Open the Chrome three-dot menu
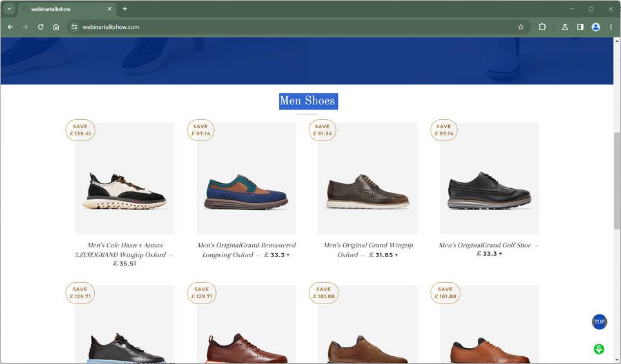Viewport: 621px width, 364px height. [x=611, y=27]
